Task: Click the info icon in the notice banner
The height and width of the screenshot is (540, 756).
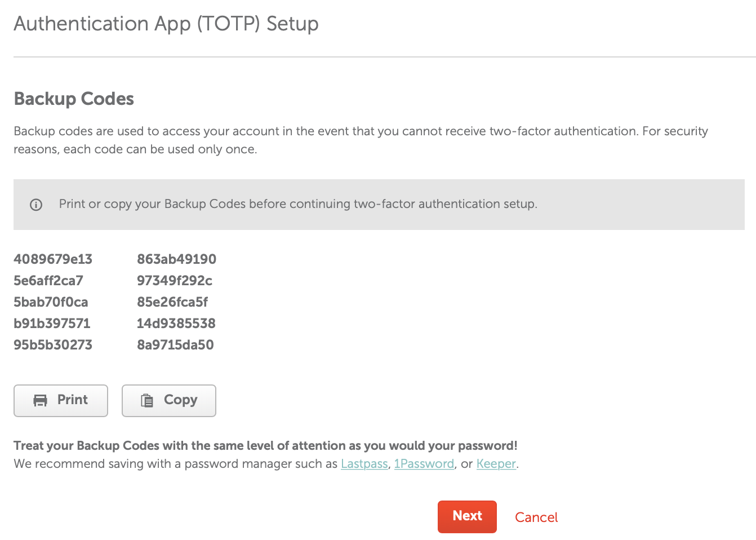Action: [36, 205]
